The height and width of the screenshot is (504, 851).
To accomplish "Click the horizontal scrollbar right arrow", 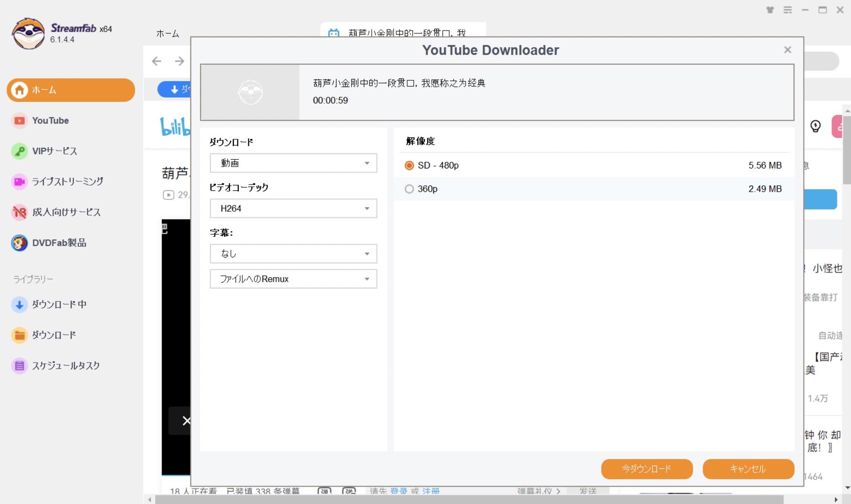I will (x=836, y=500).
